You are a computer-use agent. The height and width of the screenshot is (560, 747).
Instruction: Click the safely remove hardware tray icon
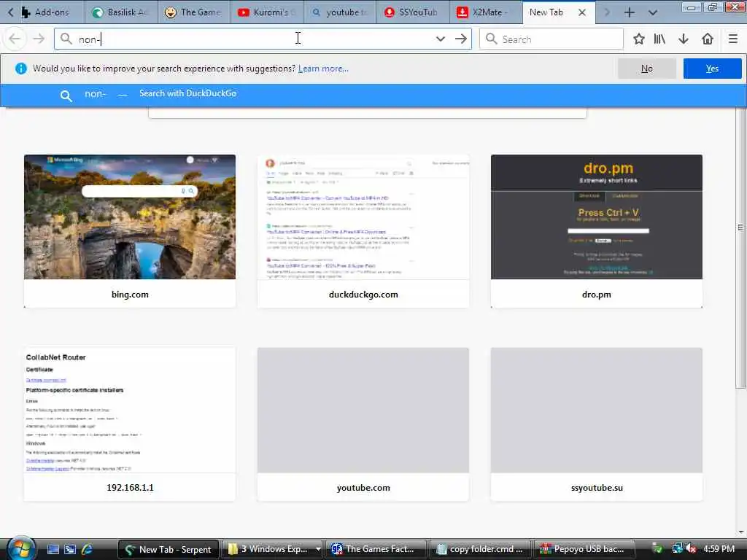(x=657, y=549)
